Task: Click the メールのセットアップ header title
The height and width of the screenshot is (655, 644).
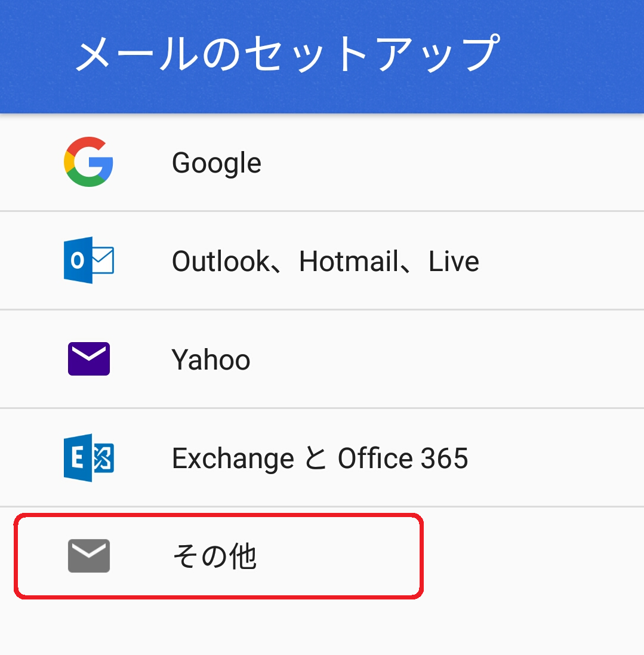Action: [x=286, y=54]
